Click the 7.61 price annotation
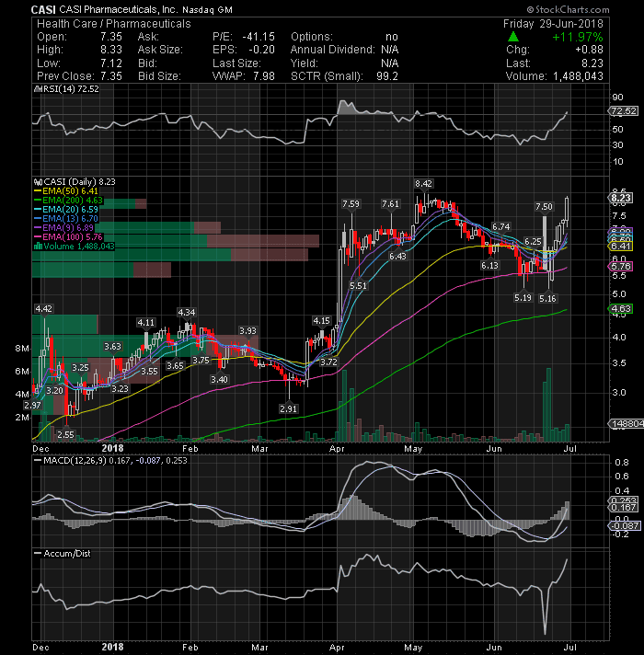 pyautogui.click(x=390, y=204)
